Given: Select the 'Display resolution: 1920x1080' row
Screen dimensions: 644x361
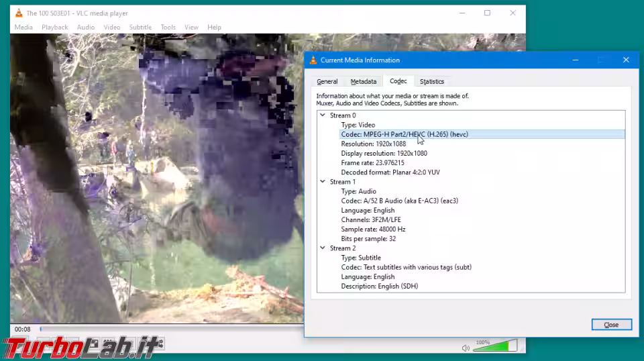Looking at the screenshot, I should (384, 153).
